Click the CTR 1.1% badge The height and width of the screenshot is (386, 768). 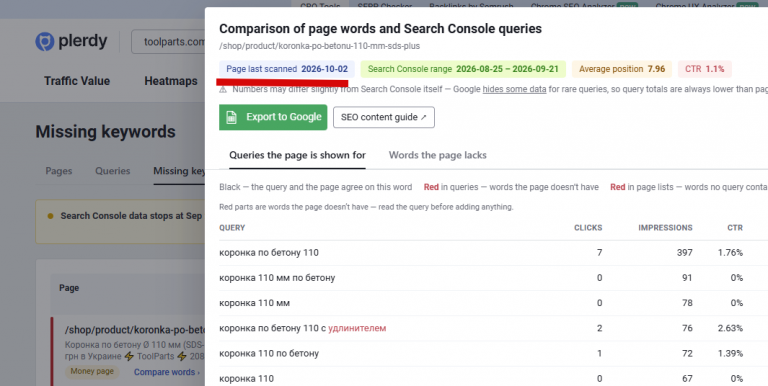tap(704, 69)
